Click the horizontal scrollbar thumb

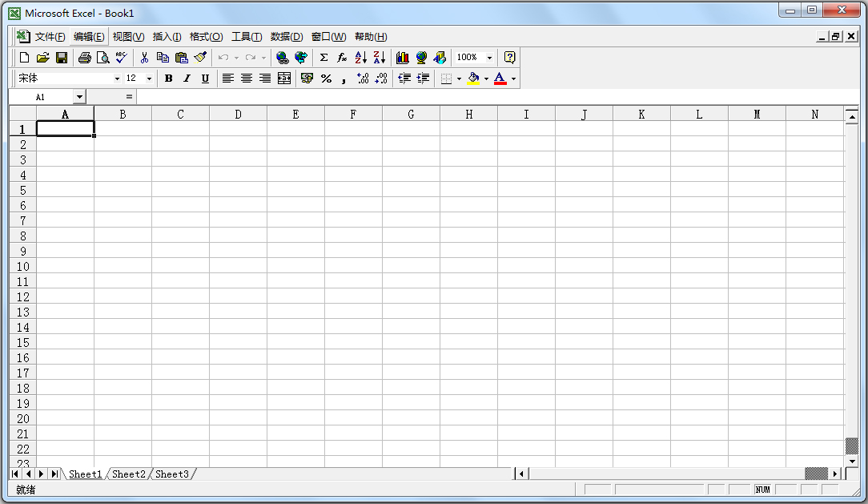[816, 474]
